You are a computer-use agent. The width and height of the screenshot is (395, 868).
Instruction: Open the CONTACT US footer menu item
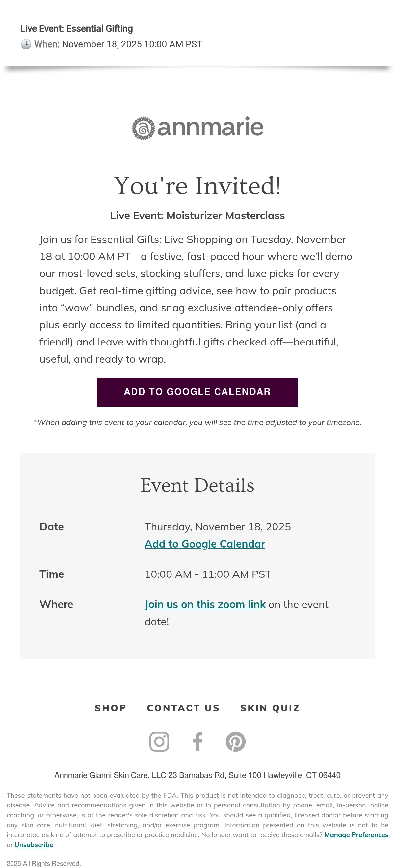(x=183, y=708)
